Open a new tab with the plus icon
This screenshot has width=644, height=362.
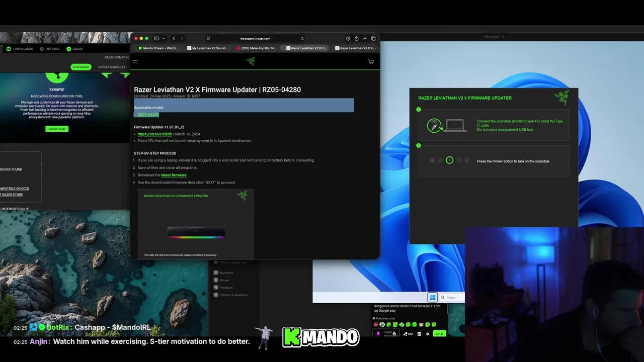click(x=365, y=38)
